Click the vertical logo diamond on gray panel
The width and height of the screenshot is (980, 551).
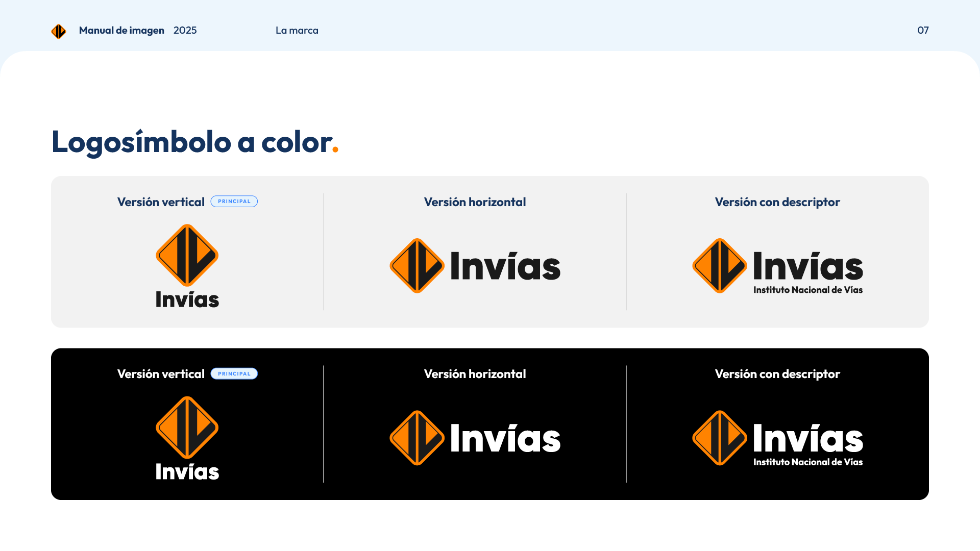click(187, 255)
